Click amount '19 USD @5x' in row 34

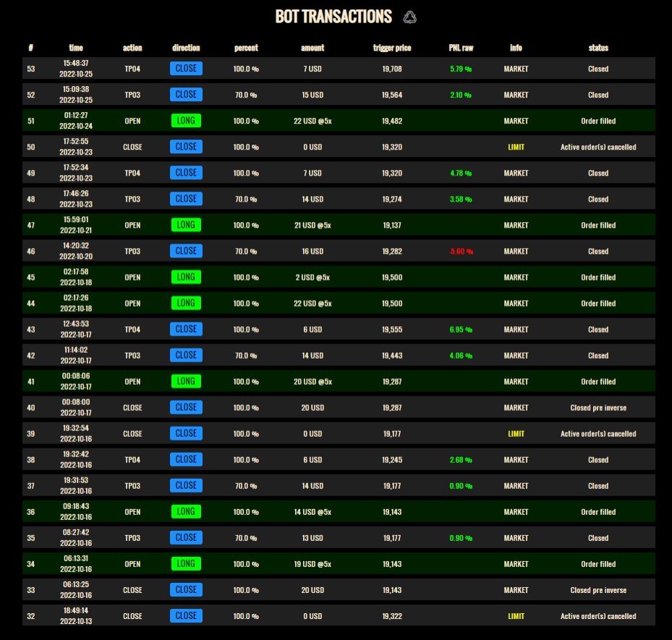pyautogui.click(x=312, y=564)
